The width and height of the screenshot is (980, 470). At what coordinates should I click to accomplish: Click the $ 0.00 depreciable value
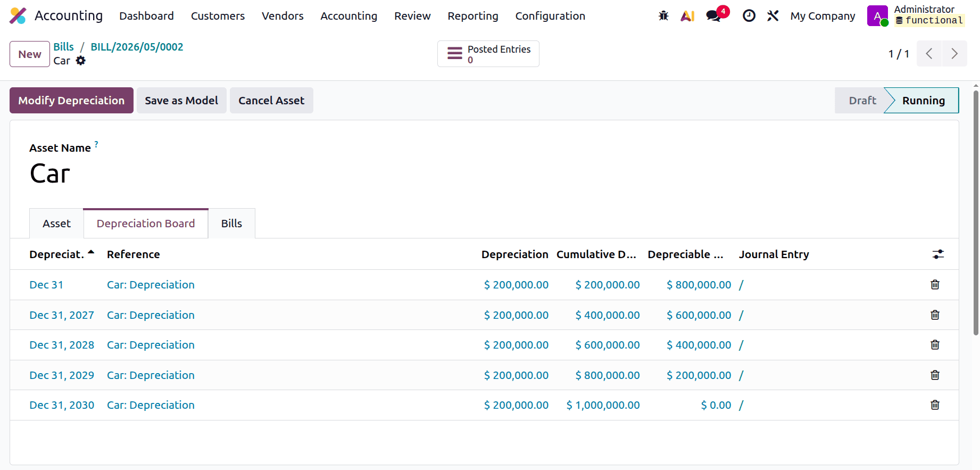pyautogui.click(x=716, y=405)
